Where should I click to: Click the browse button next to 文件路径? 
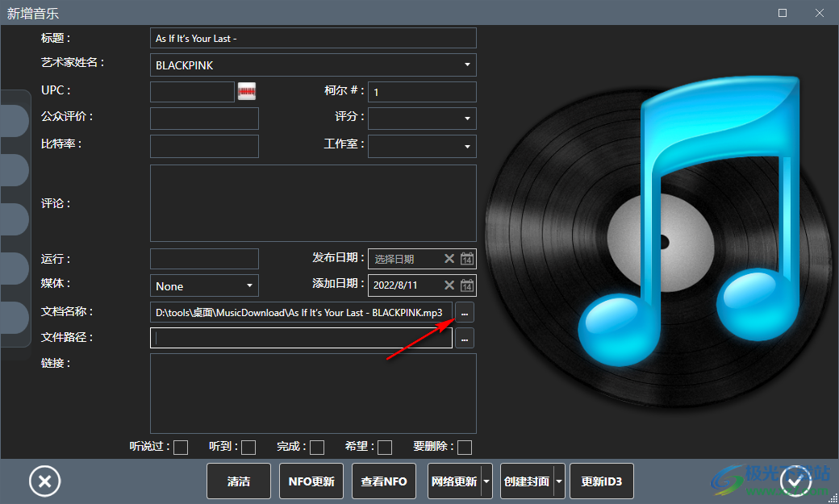[x=464, y=338]
